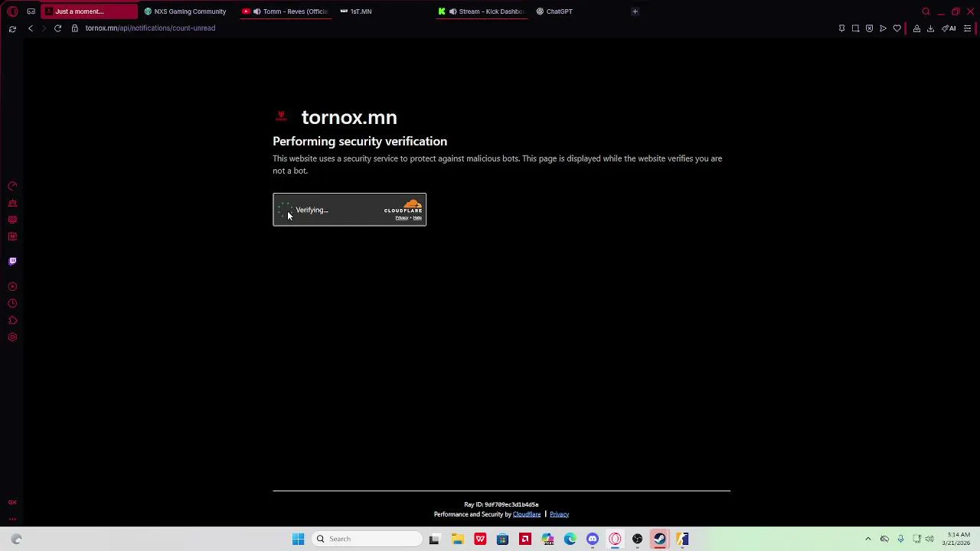The width and height of the screenshot is (980, 551).
Task: Mute audio on the Kick Dashboard tab
Action: 453,11
